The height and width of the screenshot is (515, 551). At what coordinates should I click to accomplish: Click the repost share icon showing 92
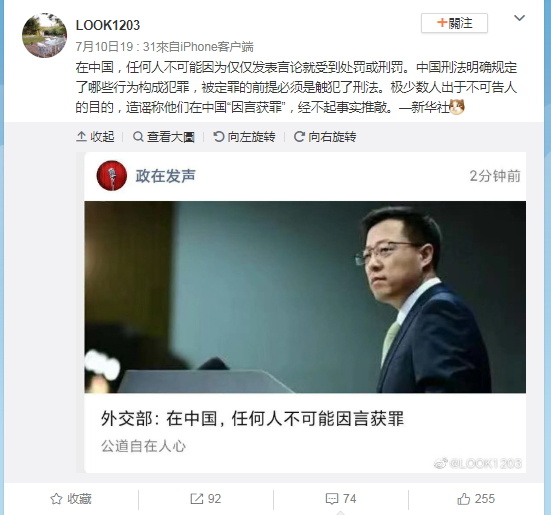(x=196, y=499)
